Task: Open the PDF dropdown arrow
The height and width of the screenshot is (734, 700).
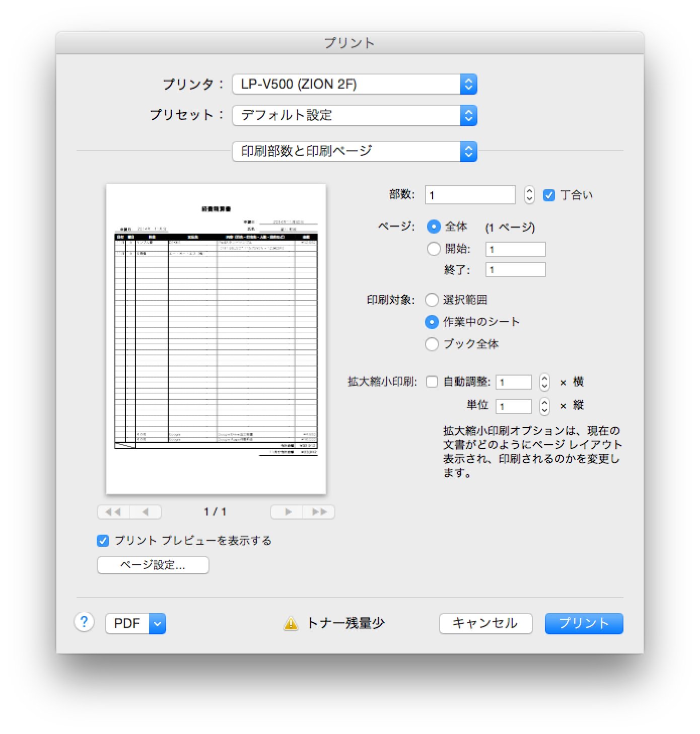Action: 158,624
